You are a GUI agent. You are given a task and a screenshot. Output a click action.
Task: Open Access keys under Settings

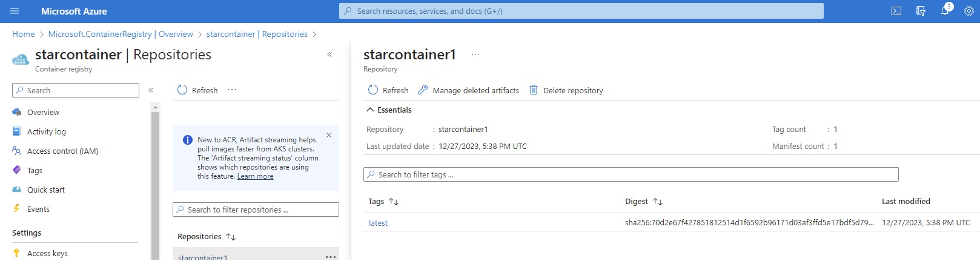point(47,253)
